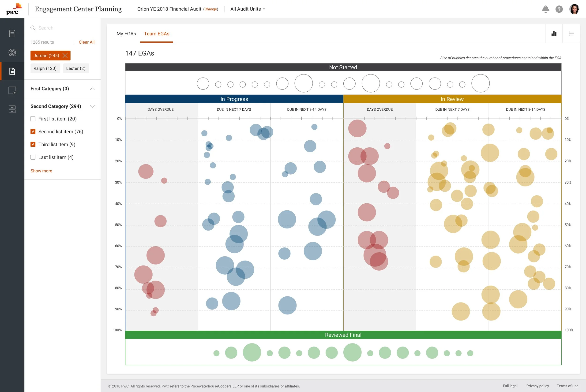The height and width of the screenshot is (392, 586).
Task: Collapse Second Category (294) section
Action: 92,107
